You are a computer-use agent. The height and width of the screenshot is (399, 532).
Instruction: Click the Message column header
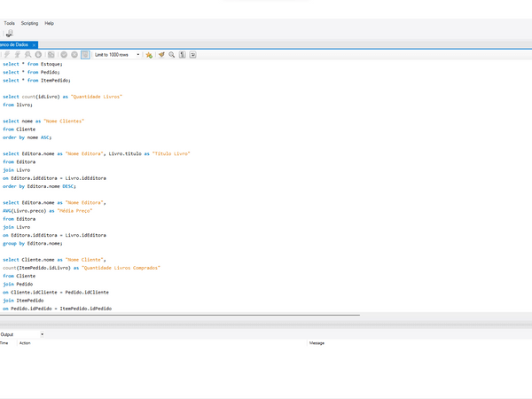tap(317, 342)
